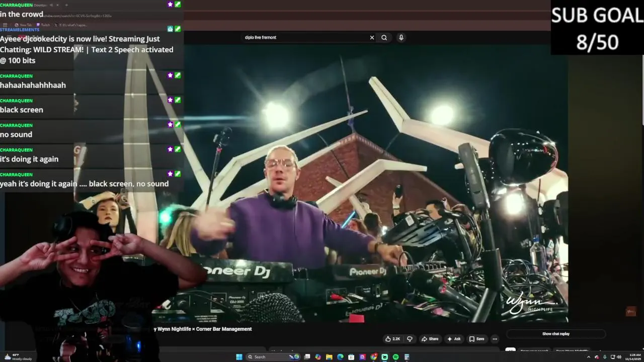Click the SUB GOAL 8/50 overlay text
Image resolution: width=644 pixels, height=362 pixels.
[x=597, y=29]
